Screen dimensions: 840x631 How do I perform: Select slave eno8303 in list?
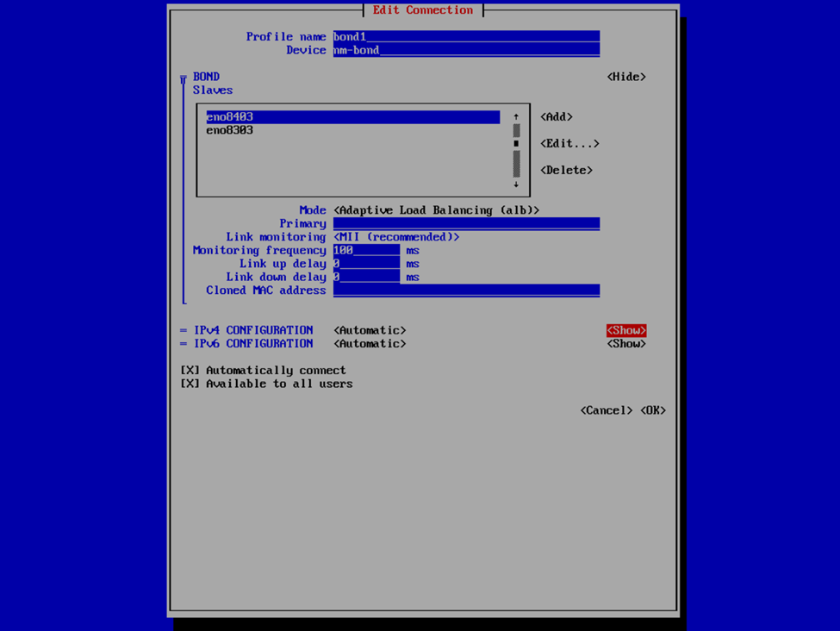230,131
